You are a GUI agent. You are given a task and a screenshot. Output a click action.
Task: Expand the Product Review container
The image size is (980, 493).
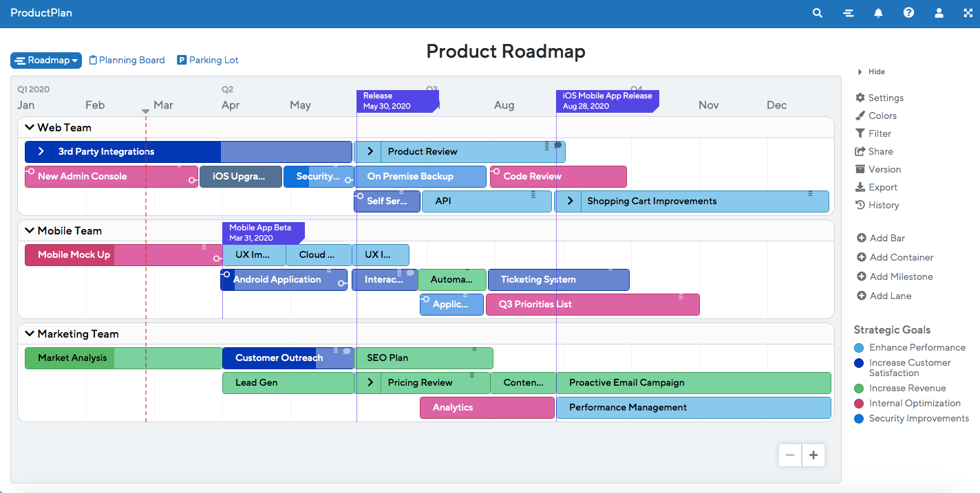(370, 151)
